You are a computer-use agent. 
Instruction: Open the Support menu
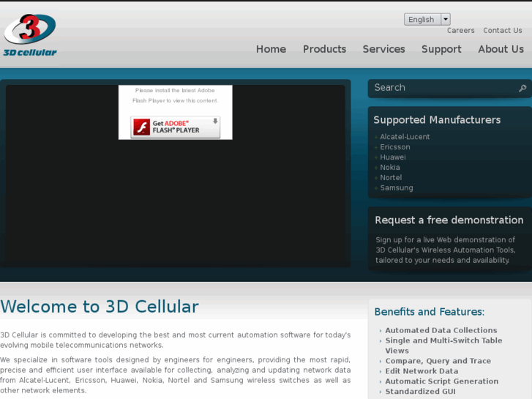point(441,49)
